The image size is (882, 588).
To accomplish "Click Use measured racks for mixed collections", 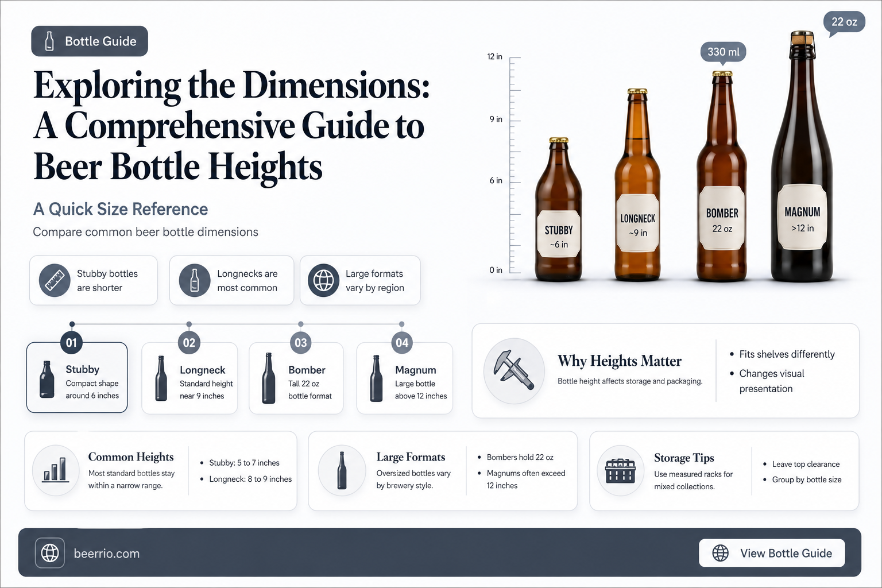I will tap(693, 480).
